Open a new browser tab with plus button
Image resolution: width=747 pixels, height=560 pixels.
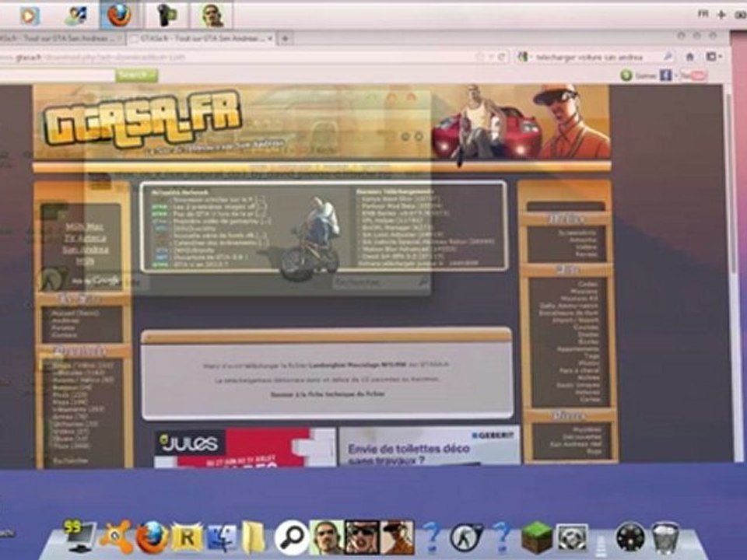(x=285, y=39)
